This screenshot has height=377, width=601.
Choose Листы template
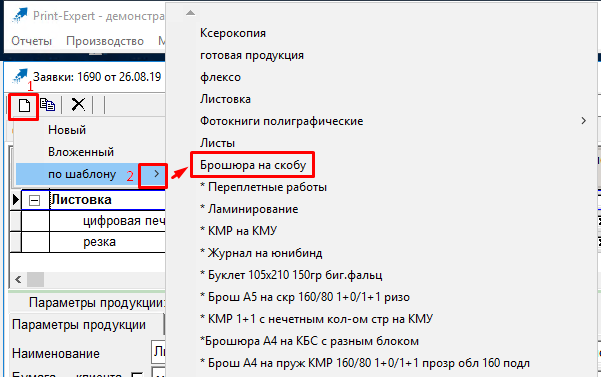pyautogui.click(x=217, y=143)
